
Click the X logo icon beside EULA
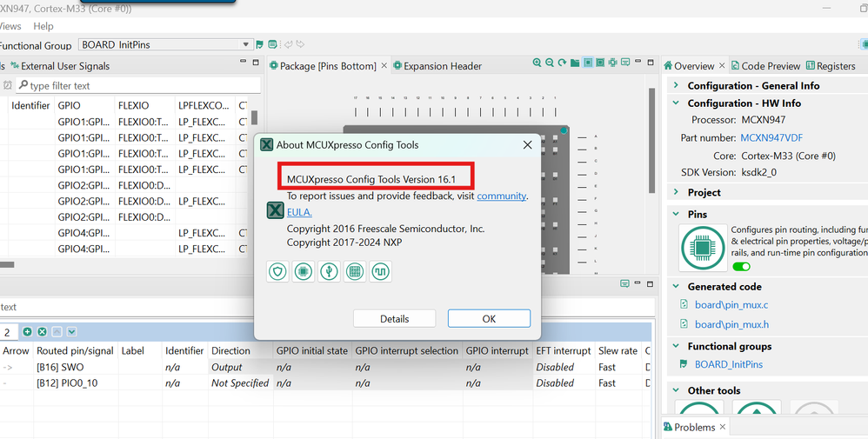point(275,210)
